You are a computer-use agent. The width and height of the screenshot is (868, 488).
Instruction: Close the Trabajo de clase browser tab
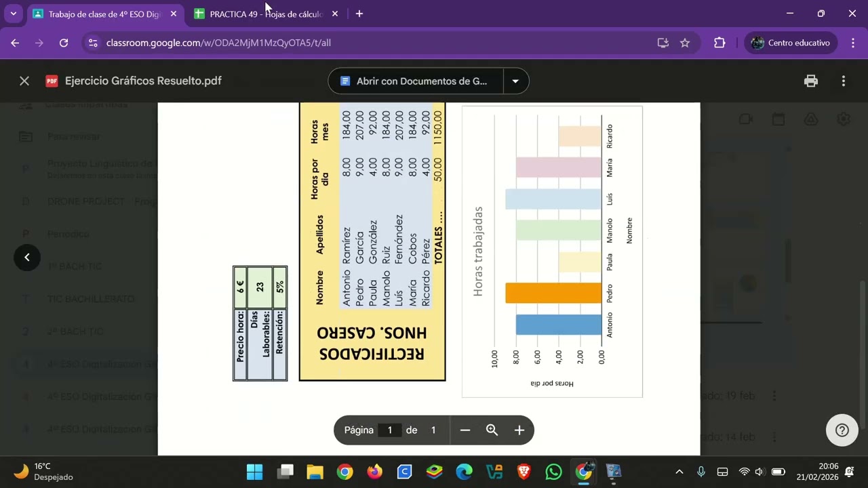coord(173,14)
